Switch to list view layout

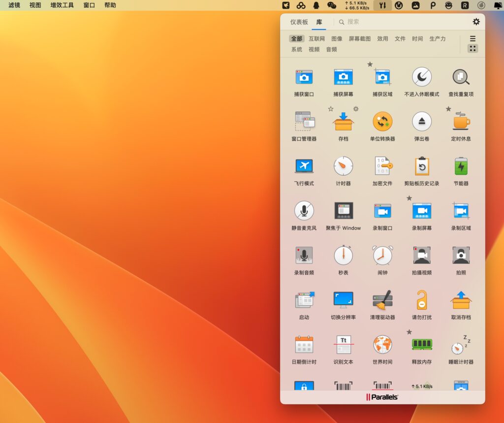(472, 38)
